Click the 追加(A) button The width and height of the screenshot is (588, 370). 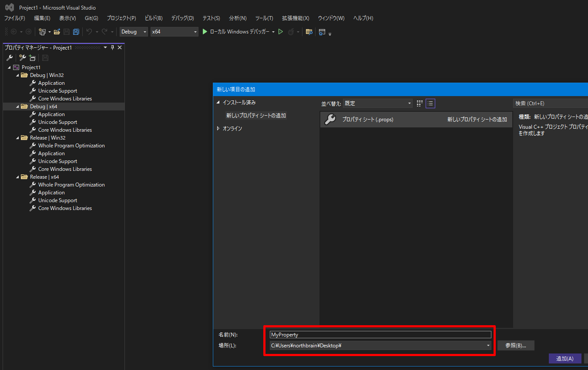565,359
